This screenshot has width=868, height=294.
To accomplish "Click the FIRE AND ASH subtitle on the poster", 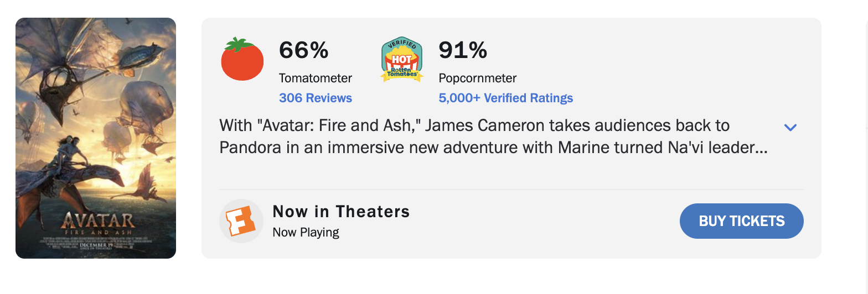I will pyautogui.click(x=97, y=233).
